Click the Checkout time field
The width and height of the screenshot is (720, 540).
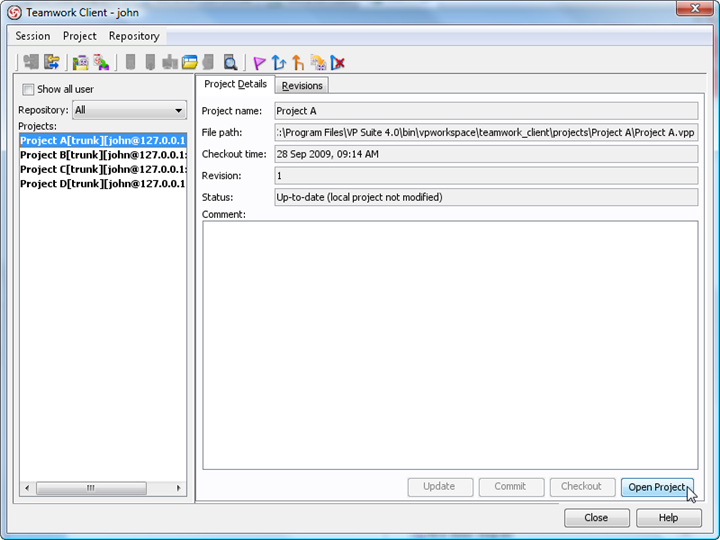(x=486, y=154)
